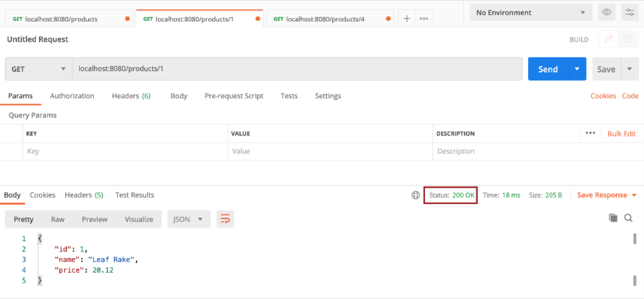The image size is (644, 299).
Task: Expand the No Environment dropdown
Action: [x=531, y=13]
